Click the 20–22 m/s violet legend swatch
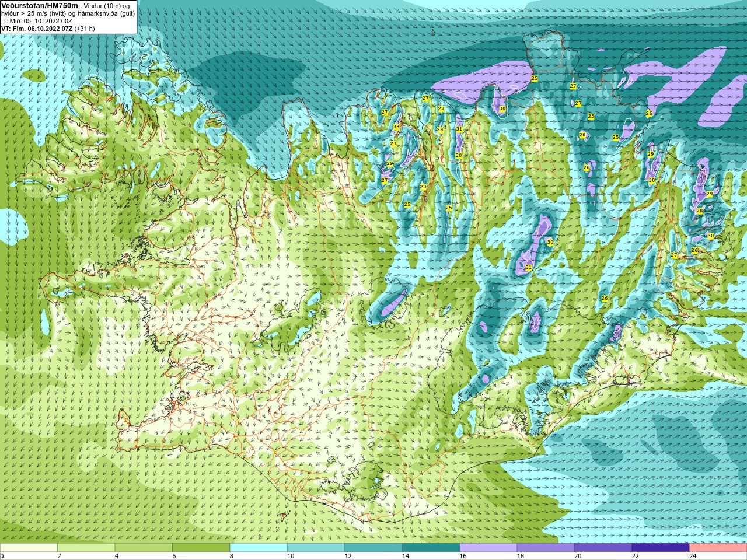The height and width of the screenshot is (560, 747). (603, 548)
